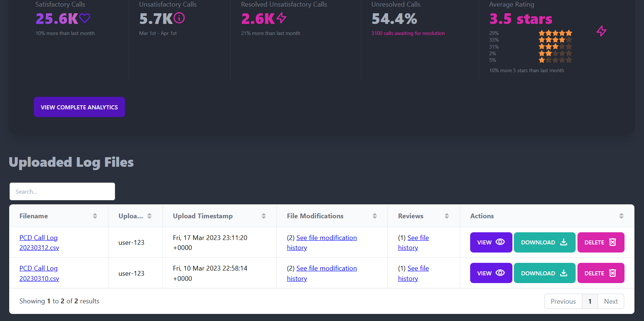The width and height of the screenshot is (644, 321).
Task: Select page 1 in pagination
Action: [x=590, y=301]
